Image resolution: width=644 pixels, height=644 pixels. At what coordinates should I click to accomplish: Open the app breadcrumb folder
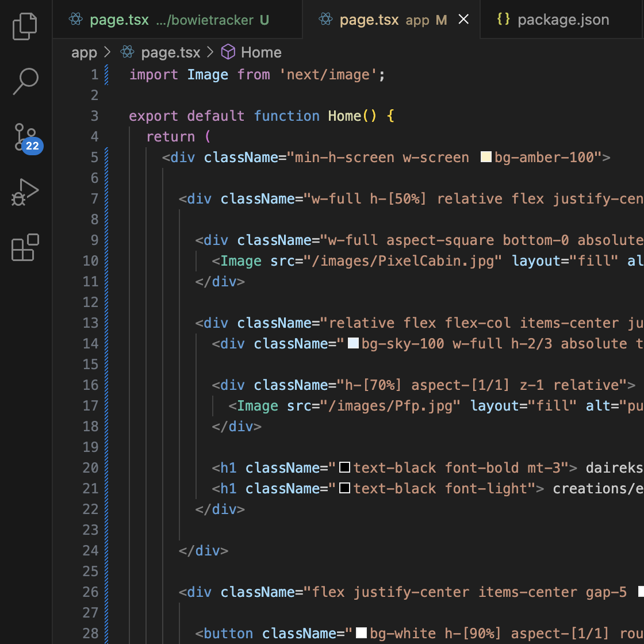(x=84, y=52)
